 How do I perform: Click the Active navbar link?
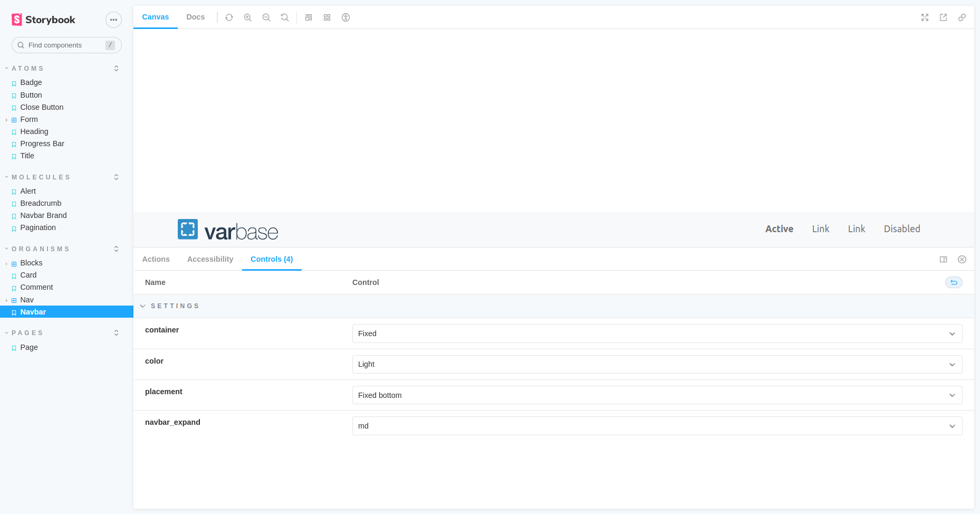point(779,229)
